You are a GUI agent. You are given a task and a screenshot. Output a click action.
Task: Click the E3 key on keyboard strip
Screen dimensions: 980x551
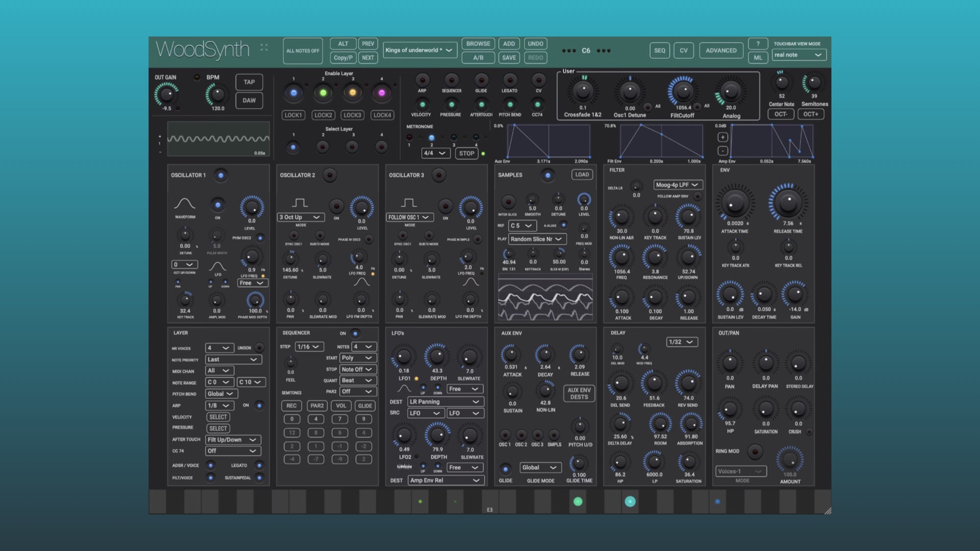[490, 502]
